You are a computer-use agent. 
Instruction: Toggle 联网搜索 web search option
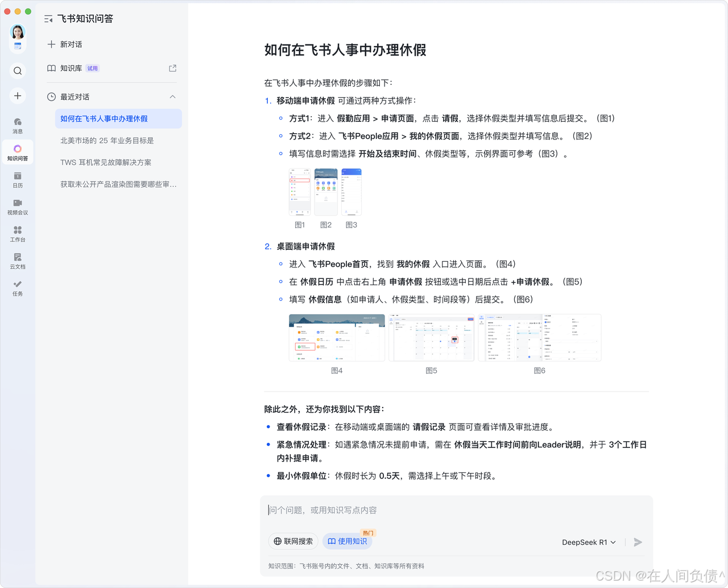[x=293, y=541]
